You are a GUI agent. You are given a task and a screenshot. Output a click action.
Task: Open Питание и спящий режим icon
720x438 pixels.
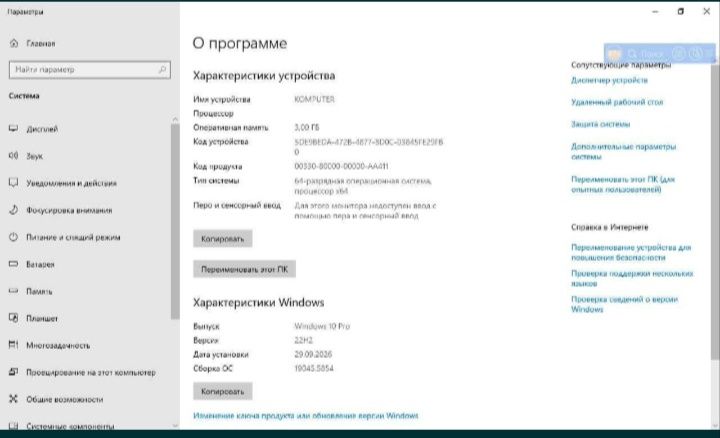[x=13, y=237]
